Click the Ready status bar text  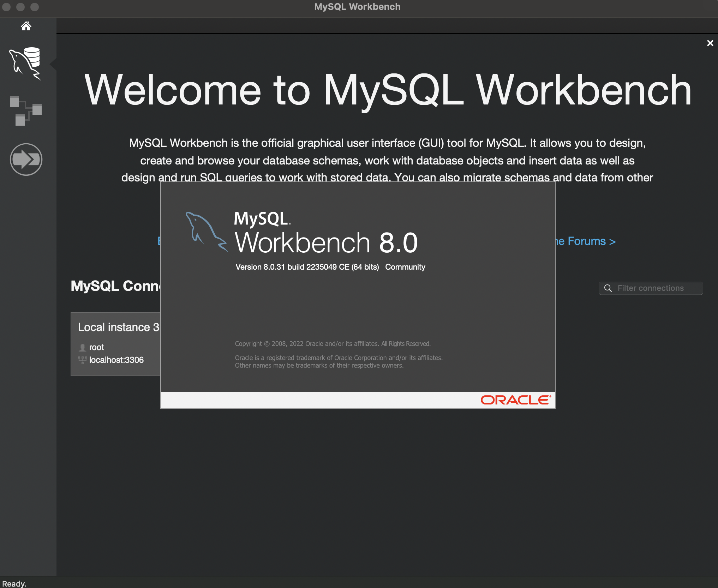point(14,583)
